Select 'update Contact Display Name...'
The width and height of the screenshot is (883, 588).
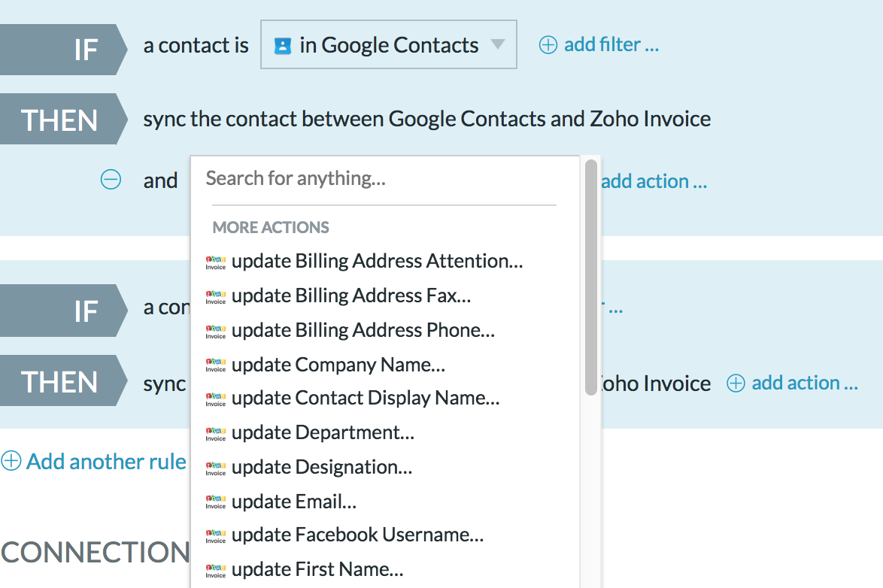click(x=365, y=398)
